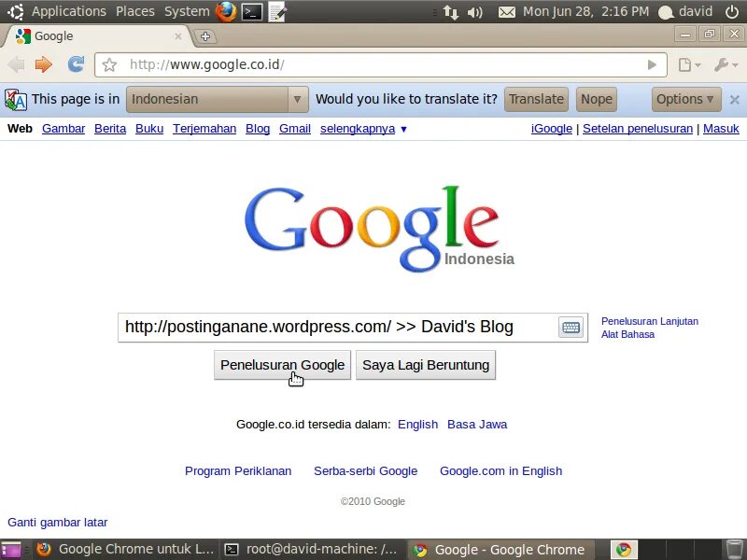This screenshot has height=560, width=747.
Task: Open the iGoogle link
Action: click(552, 129)
